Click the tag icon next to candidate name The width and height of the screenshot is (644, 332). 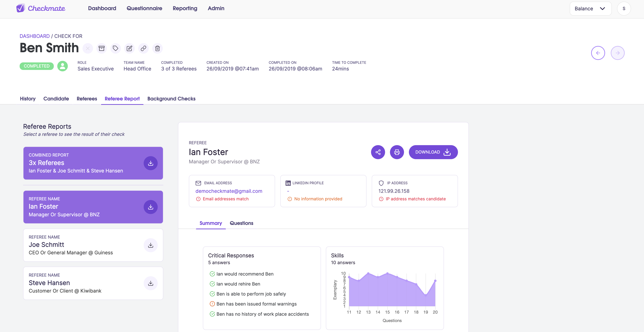[115, 48]
